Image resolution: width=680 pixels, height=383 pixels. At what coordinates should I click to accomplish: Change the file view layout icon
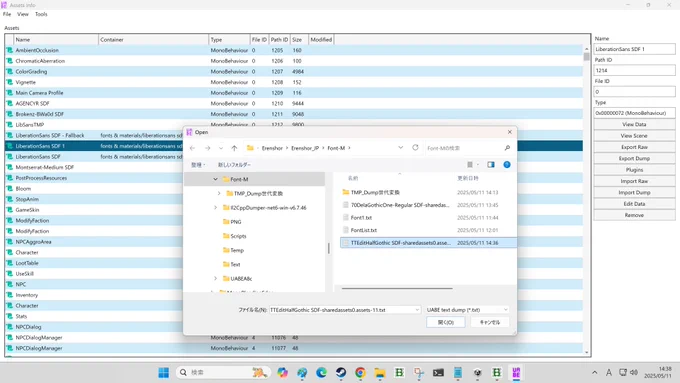470,164
